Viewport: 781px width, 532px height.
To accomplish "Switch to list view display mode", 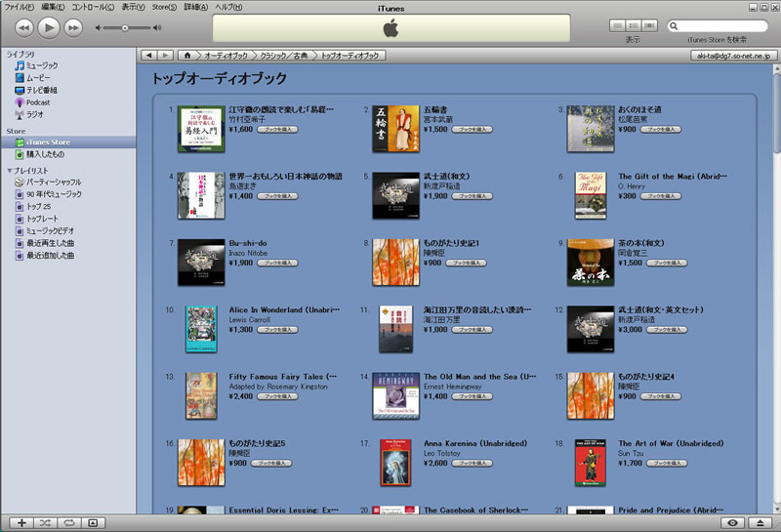I will (x=618, y=25).
